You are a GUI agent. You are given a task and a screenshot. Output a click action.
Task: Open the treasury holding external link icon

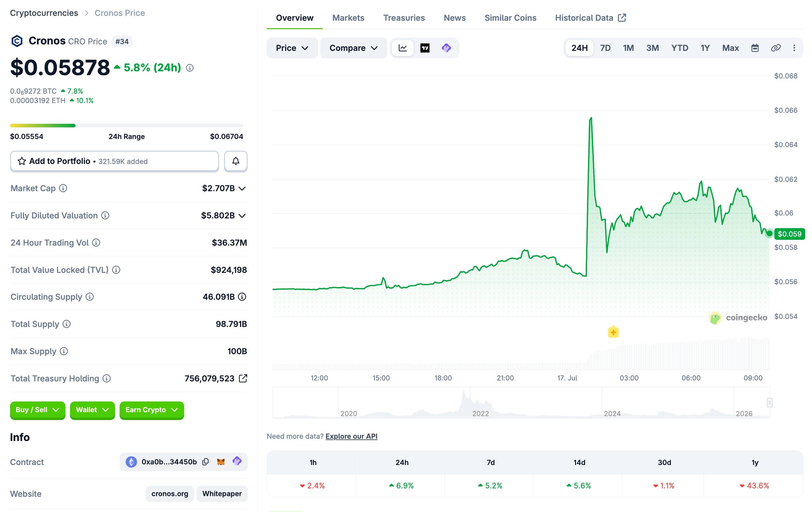point(243,378)
